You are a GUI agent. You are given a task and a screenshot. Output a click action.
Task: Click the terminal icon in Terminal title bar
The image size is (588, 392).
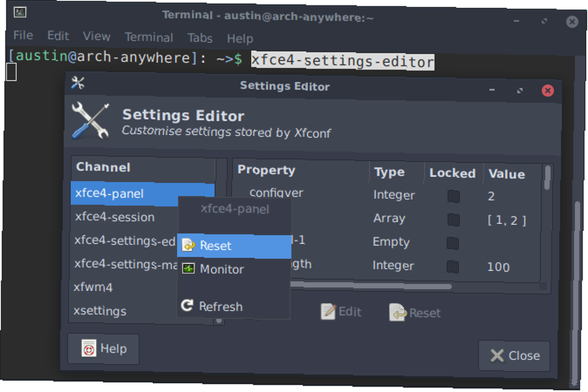click(x=20, y=12)
